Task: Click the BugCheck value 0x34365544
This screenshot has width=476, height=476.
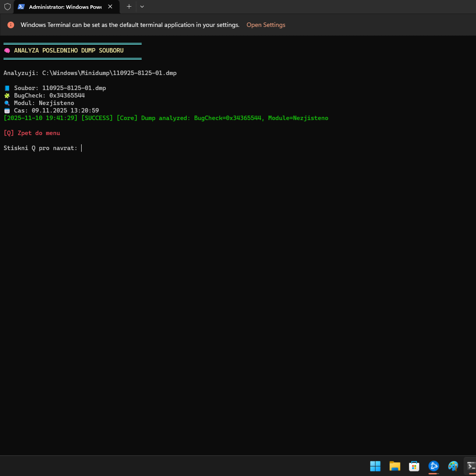Action: 67,96
